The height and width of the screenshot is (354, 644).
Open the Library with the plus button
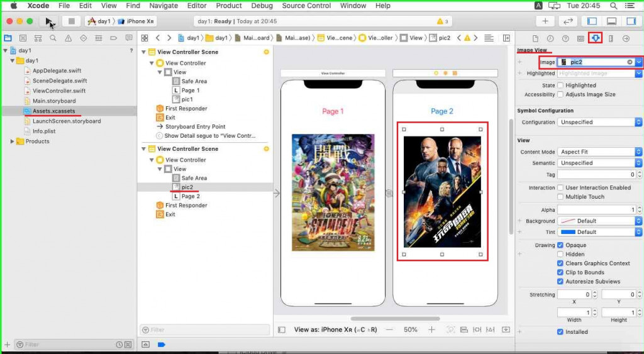tap(545, 21)
